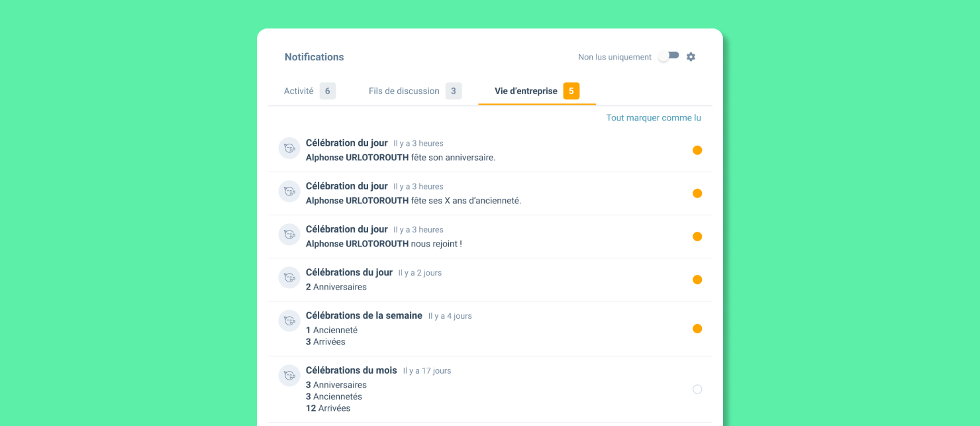Mark 2 Anniversaires notification as read
Image resolution: width=980 pixels, height=426 pixels.
click(x=697, y=280)
